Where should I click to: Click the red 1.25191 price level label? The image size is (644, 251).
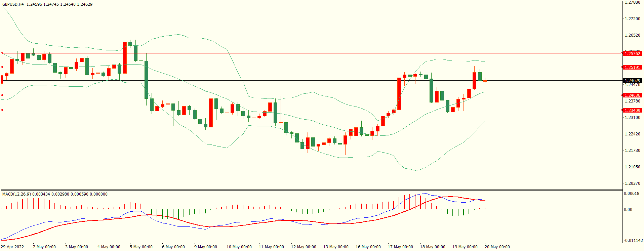632,67
